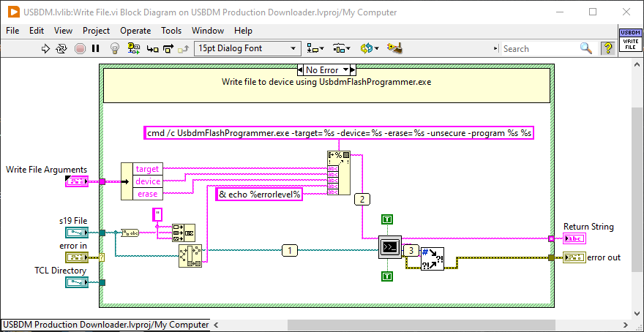This screenshot has height=332, width=644.
Task: Click the echo %errorlevel% string constant
Action: [x=259, y=195]
